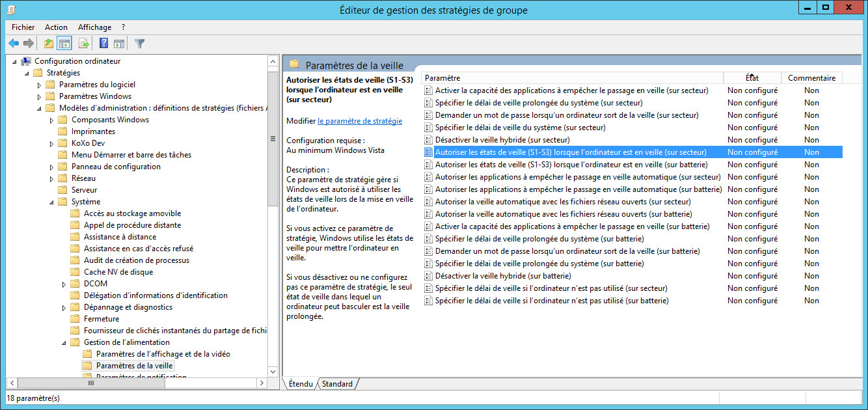Collapse the Stratégies tree node
This screenshot has width=868, height=410.
pos(27,73)
